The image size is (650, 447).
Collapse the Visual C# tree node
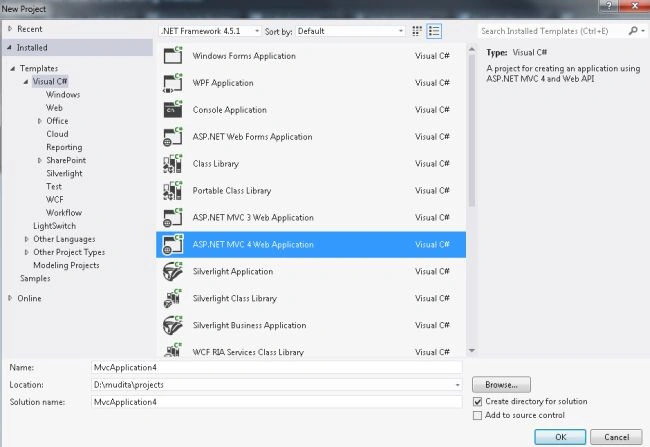click(26, 81)
